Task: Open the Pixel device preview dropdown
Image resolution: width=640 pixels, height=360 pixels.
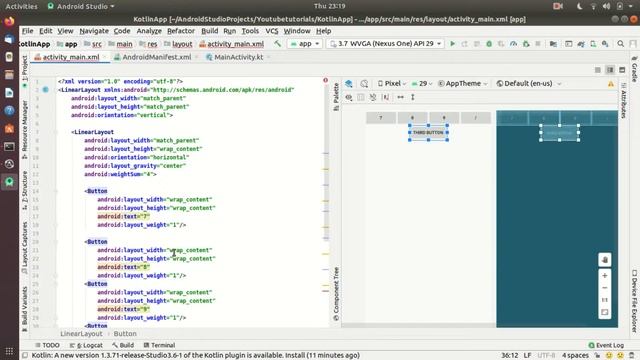Action: [x=392, y=84]
